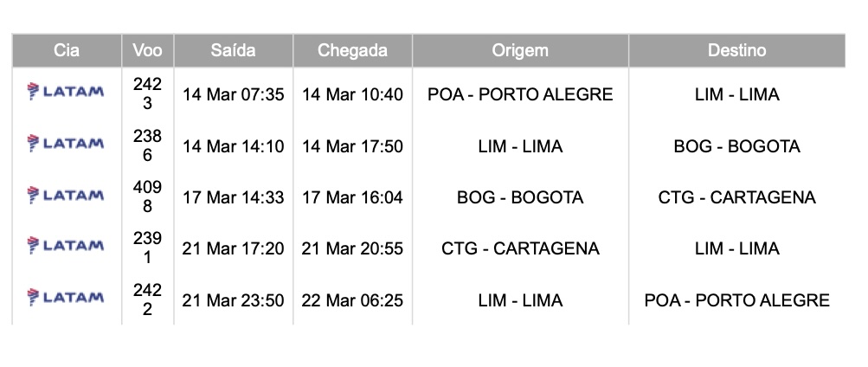
Task: Select departure time 14 Mar 07:35
Action: [x=233, y=94]
